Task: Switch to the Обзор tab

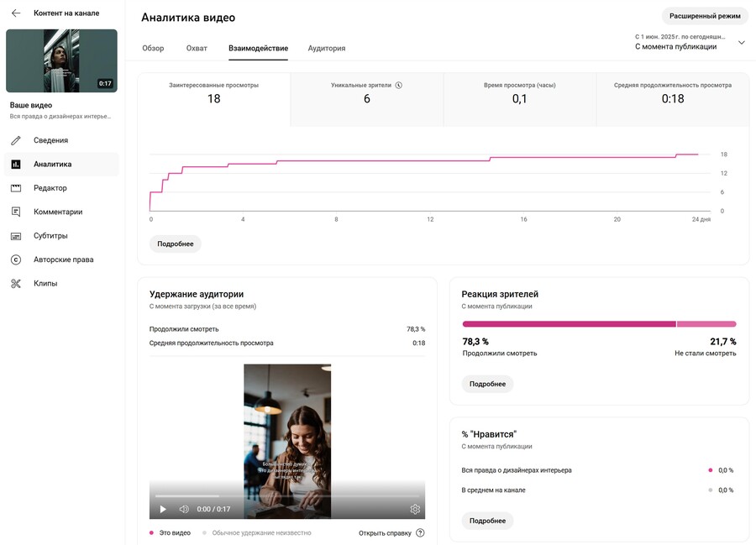Action: [153, 48]
